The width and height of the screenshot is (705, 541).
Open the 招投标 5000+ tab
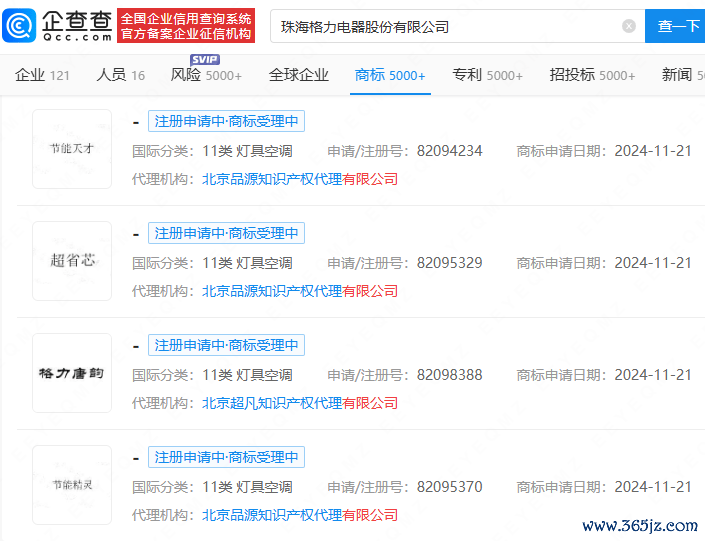592,75
